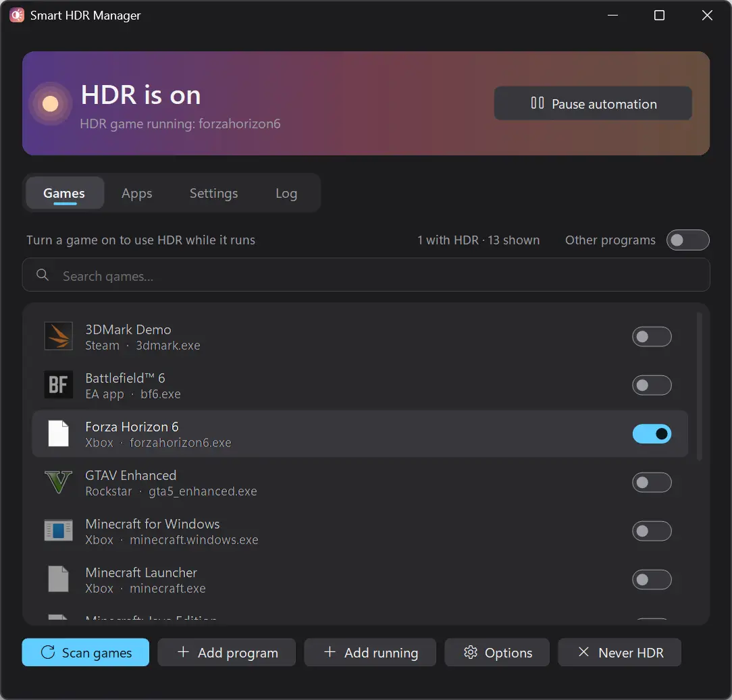
Task: Disable HDR for Forza Horizon 6
Action: (652, 433)
